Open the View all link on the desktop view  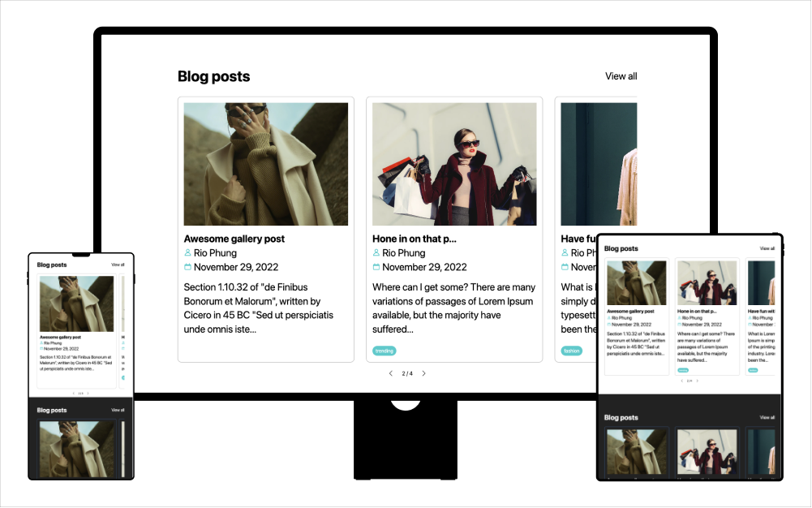point(621,75)
